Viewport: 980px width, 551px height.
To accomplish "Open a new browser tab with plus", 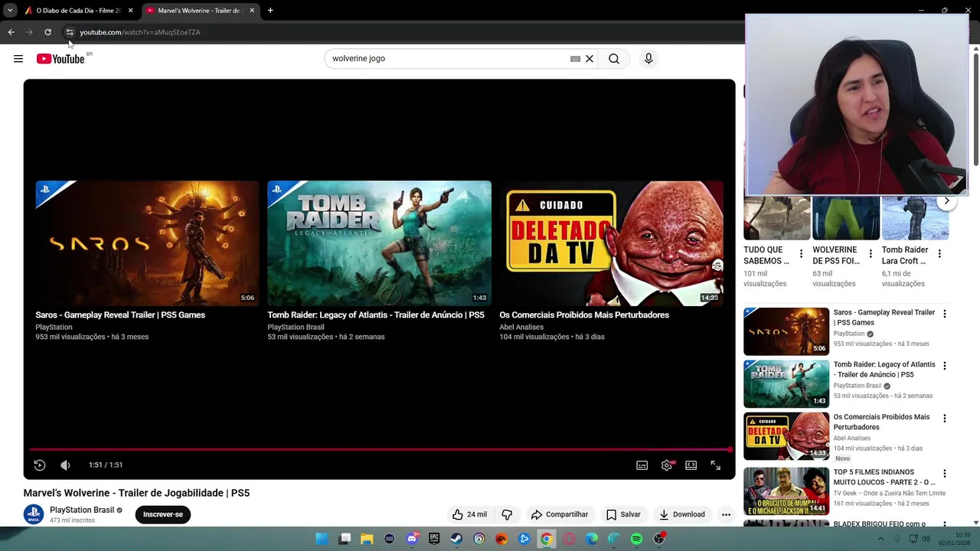I will (270, 11).
